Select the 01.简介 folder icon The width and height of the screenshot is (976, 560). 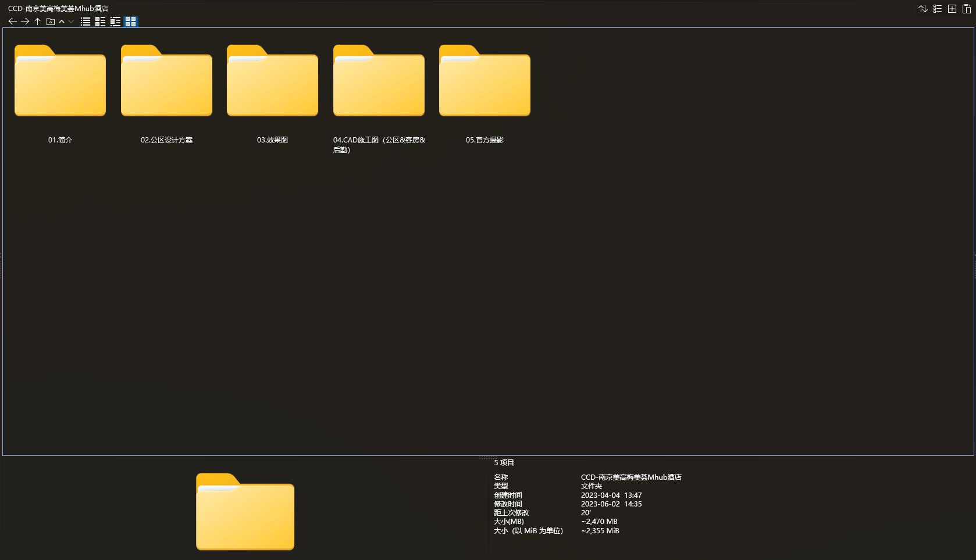(60, 80)
